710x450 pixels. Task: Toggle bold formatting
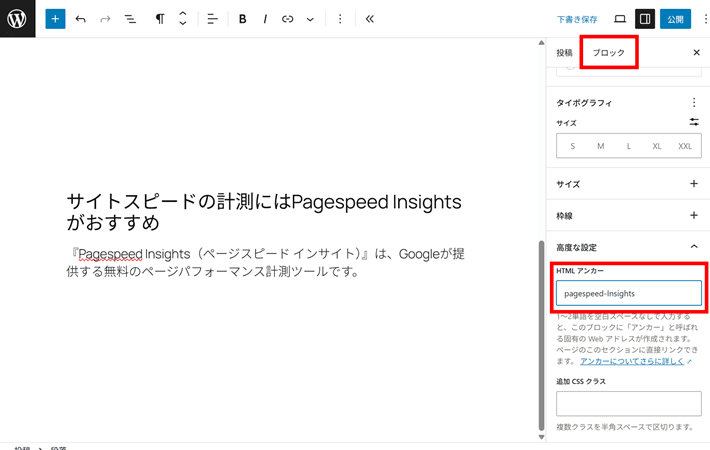(243, 19)
